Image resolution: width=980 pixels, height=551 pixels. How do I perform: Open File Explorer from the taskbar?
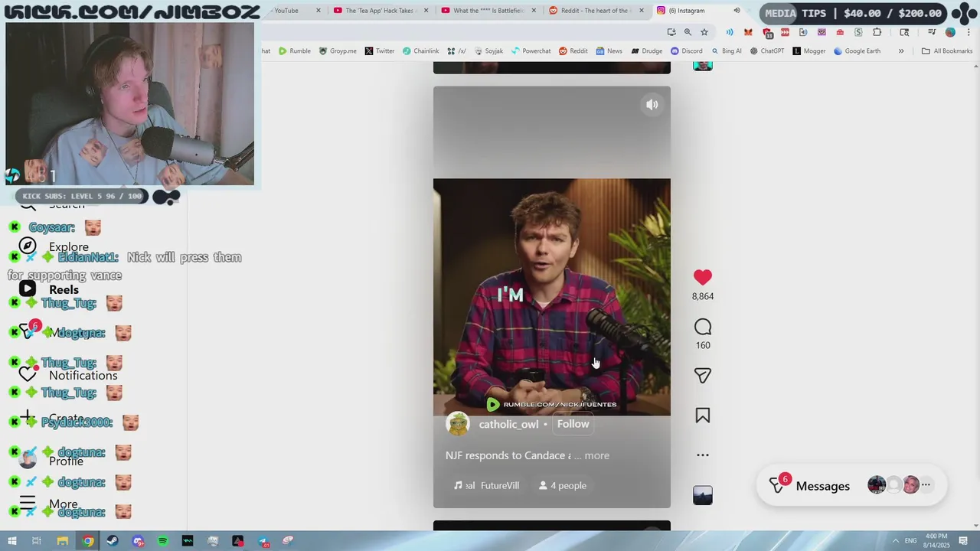coord(62,541)
